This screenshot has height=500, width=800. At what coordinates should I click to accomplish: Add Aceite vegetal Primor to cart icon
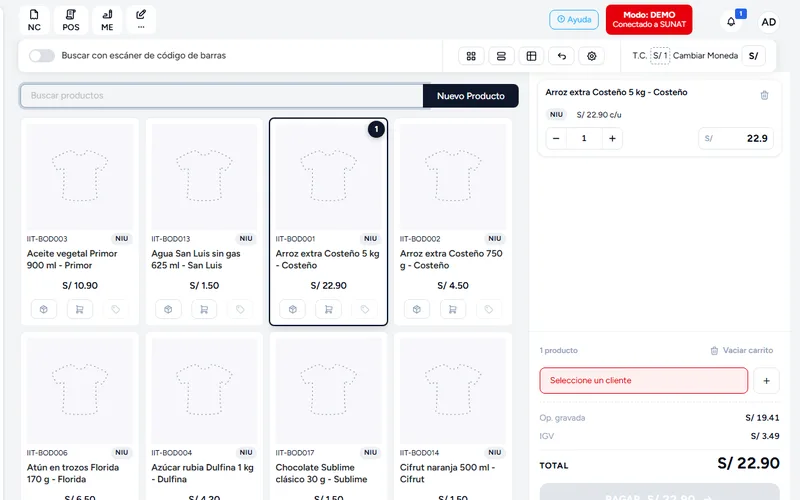click(x=80, y=309)
